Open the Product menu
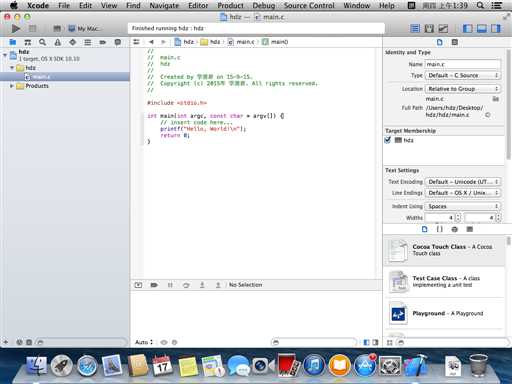Screen dimensions: 512x384 (x=230, y=5)
